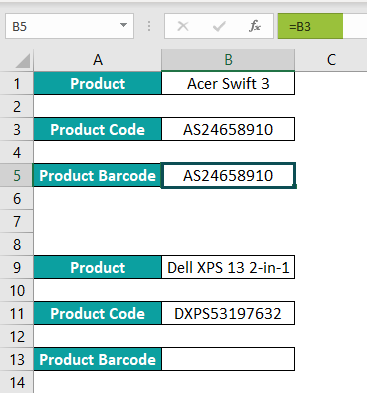Click Product Barcode label in row 5
This screenshot has width=367, height=393.
point(97,175)
